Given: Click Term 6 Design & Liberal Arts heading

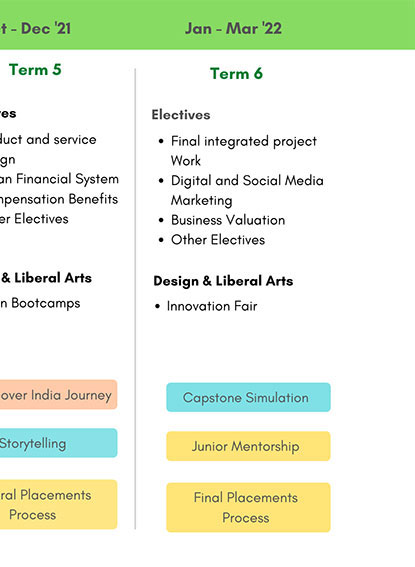Looking at the screenshot, I should pos(223,281).
